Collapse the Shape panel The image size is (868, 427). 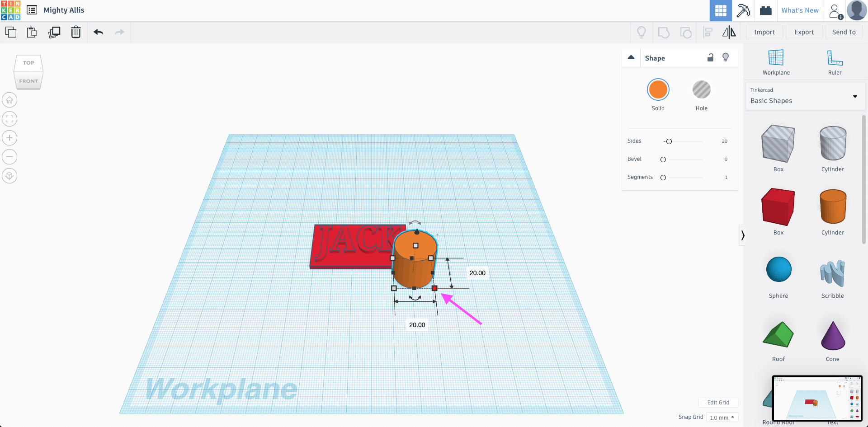pyautogui.click(x=631, y=57)
